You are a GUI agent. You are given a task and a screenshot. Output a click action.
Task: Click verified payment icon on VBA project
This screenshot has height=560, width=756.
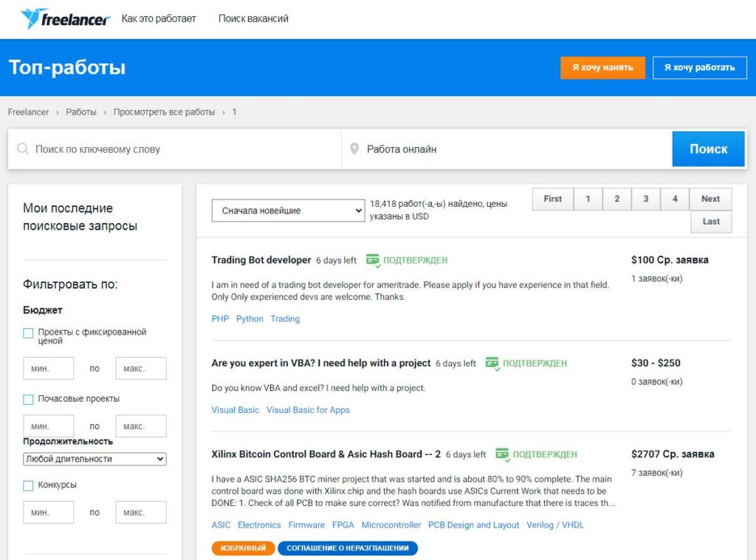[x=492, y=363]
